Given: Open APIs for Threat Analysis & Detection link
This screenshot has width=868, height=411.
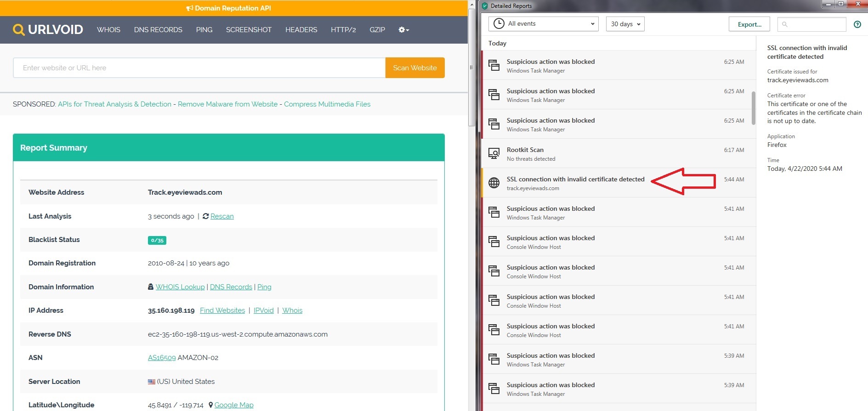Looking at the screenshot, I should click(114, 104).
